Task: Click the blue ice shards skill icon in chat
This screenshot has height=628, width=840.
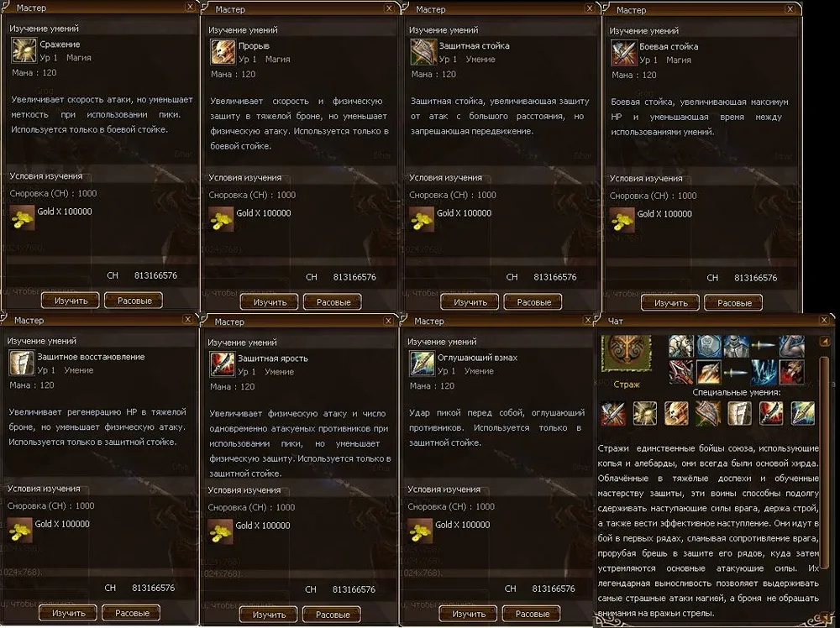Action: [x=764, y=372]
